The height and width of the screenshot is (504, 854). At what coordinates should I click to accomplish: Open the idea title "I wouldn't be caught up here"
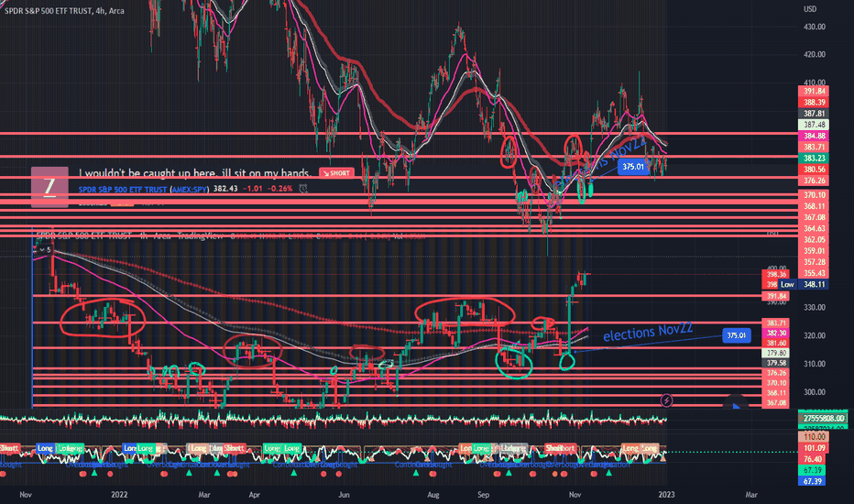click(x=194, y=173)
